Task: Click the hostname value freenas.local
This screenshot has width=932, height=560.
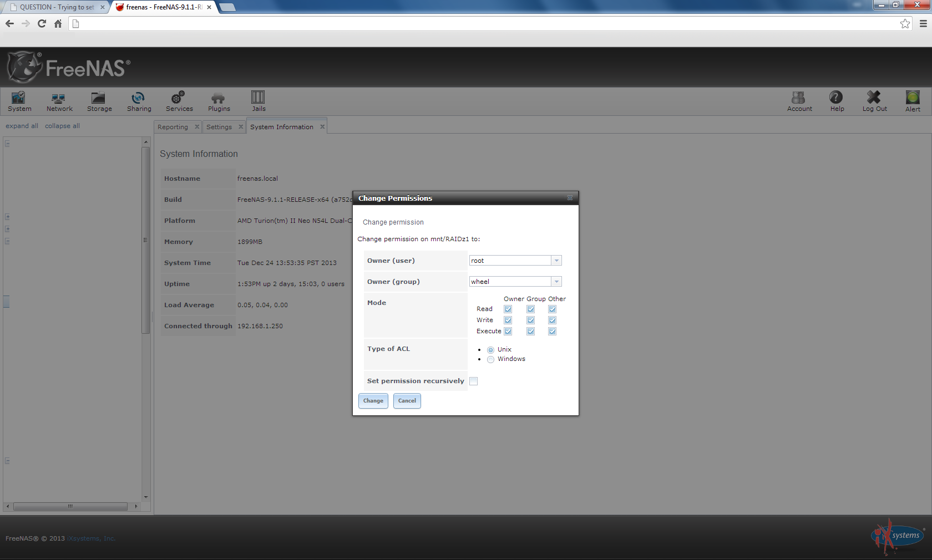Action: pyautogui.click(x=257, y=179)
